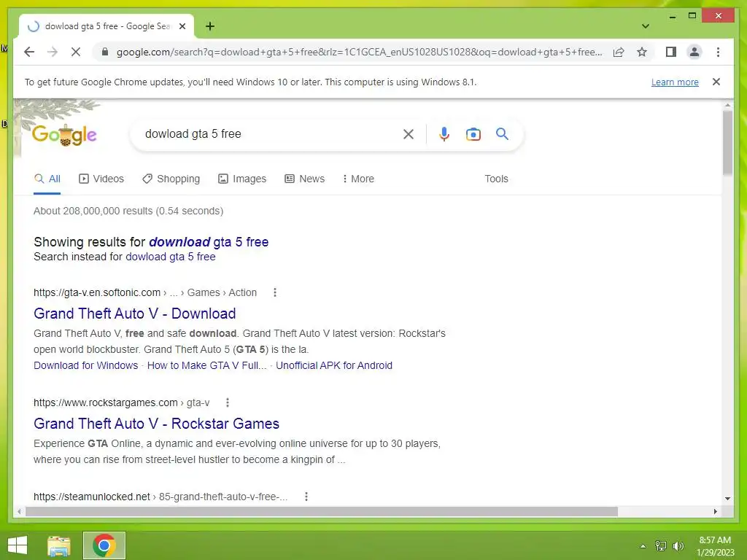Go back to the previous page
Screen dimensions: 747x560
29,52
